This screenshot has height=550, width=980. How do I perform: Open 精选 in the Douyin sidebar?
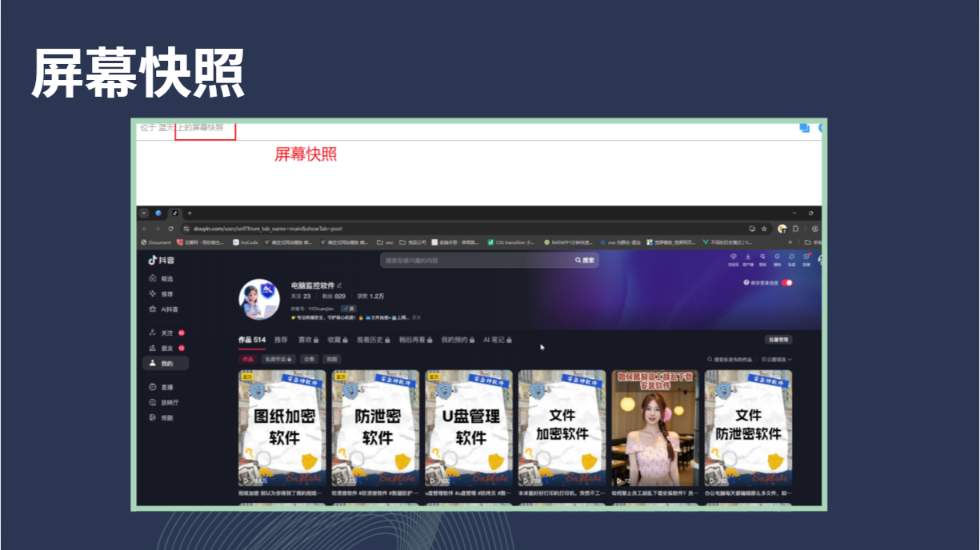[x=161, y=279]
